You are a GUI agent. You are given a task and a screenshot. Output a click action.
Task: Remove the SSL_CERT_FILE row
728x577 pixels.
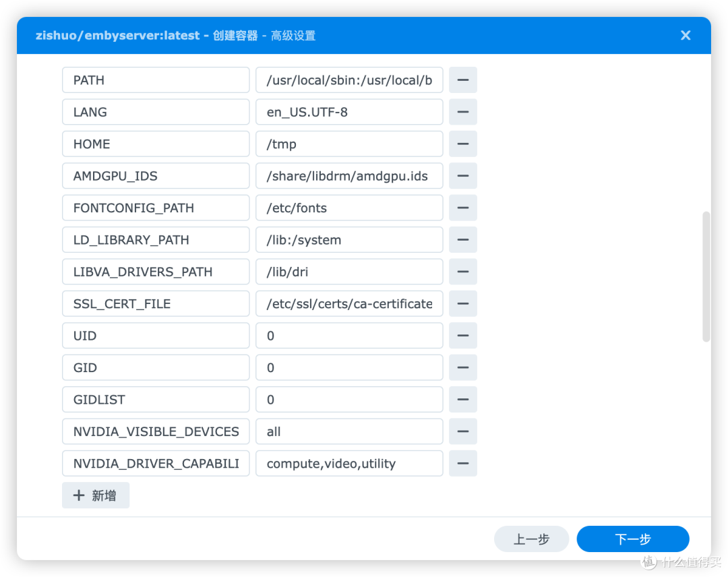pyautogui.click(x=463, y=303)
